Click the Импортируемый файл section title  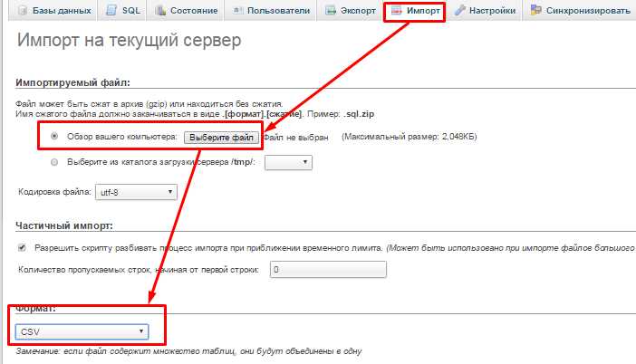(72, 82)
